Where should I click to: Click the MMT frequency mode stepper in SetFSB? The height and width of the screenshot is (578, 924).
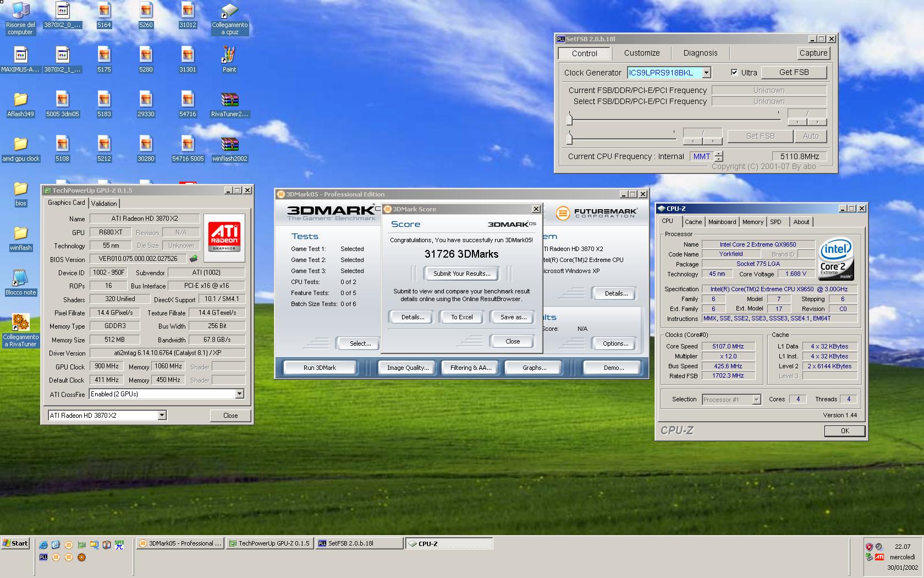coord(718,156)
